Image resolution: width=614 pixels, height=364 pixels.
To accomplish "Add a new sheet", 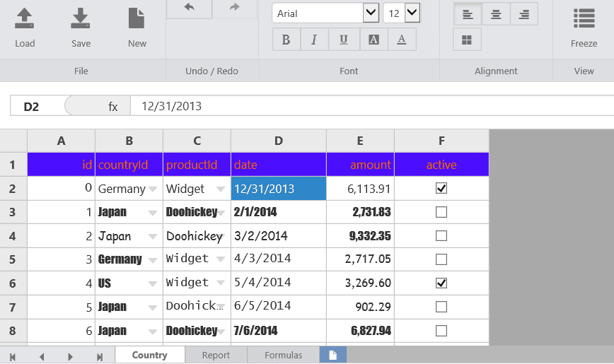I will coord(333,355).
